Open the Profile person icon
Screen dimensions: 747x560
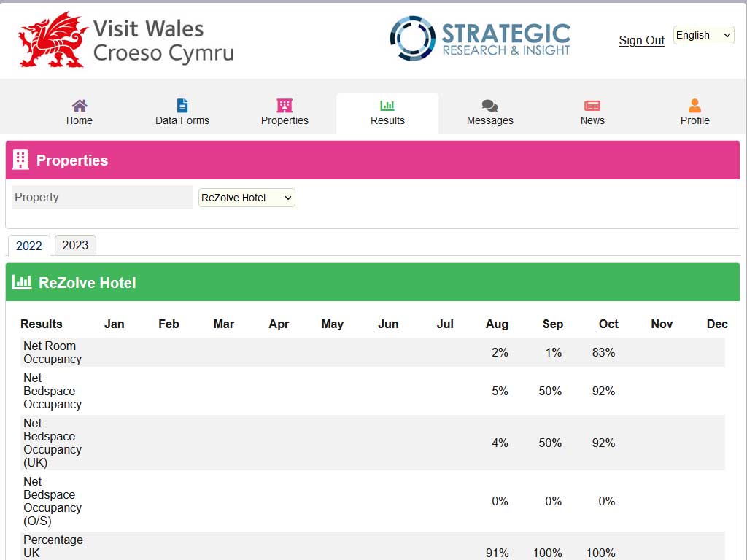pos(694,106)
